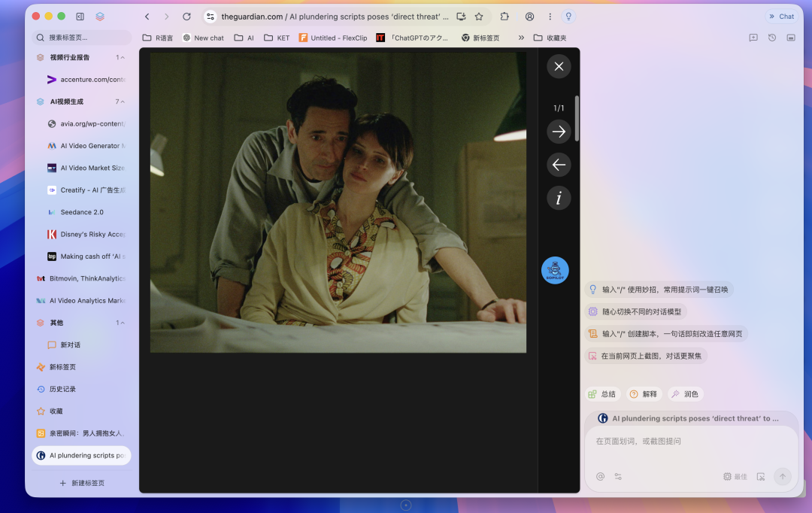Open the ChatGPTのアク bookmark
Screen dimensions: 812x513
click(x=412, y=38)
